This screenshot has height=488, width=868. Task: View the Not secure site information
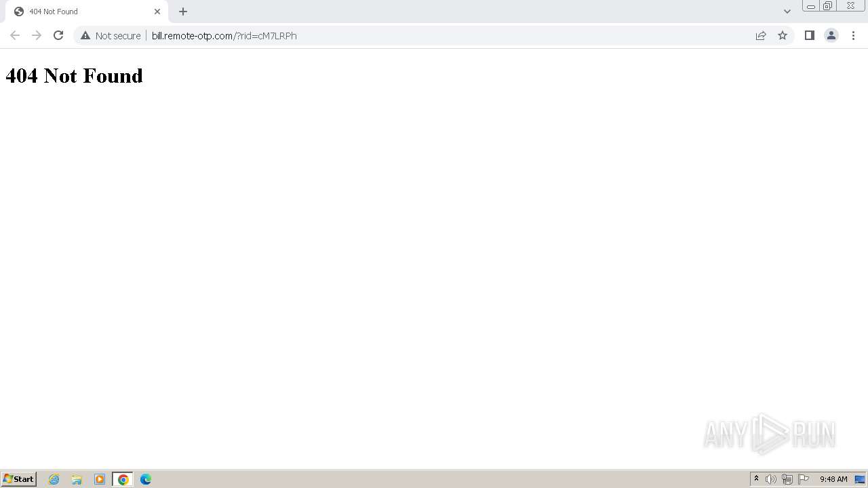click(x=111, y=35)
